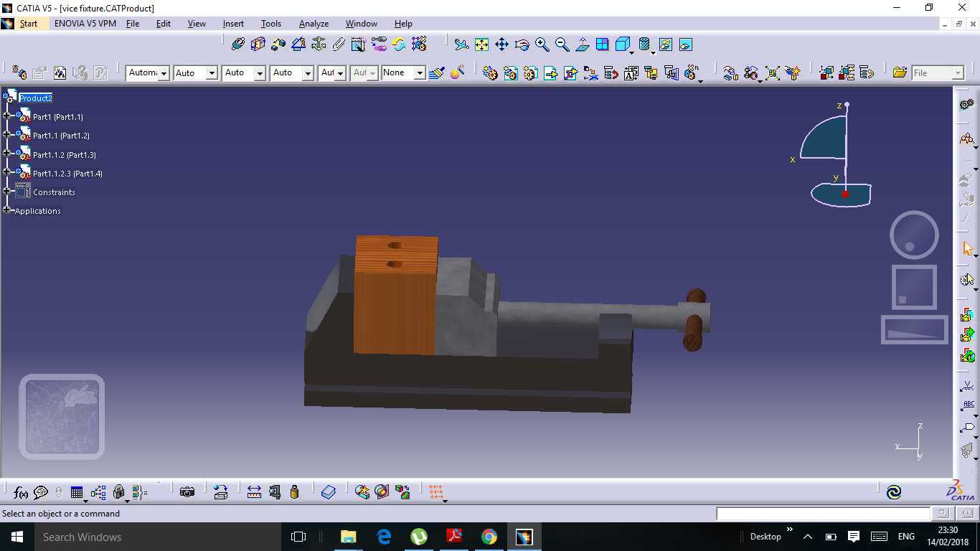Click the Select arrow tool
This screenshot has height=551, width=980.
(967, 249)
